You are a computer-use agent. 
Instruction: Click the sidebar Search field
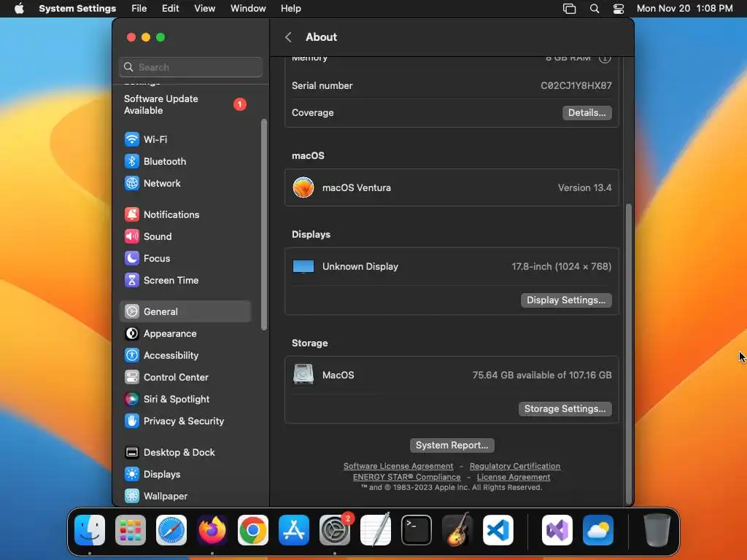(x=190, y=67)
